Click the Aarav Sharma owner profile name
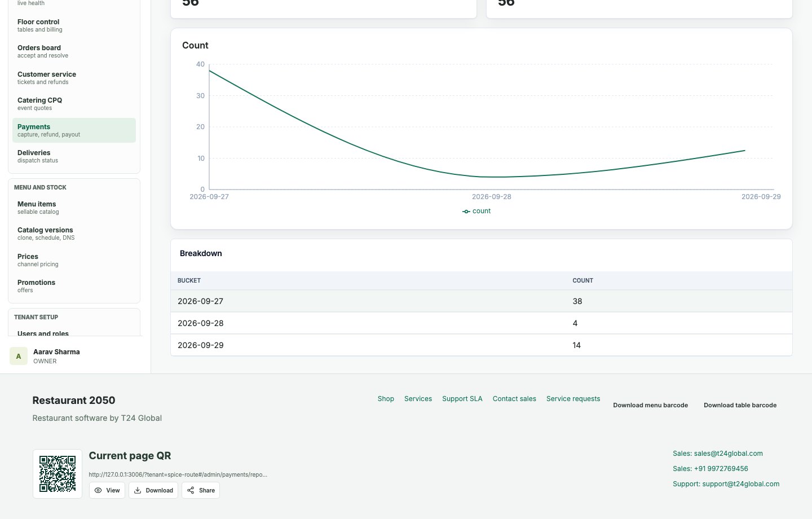812x519 pixels. coord(56,351)
